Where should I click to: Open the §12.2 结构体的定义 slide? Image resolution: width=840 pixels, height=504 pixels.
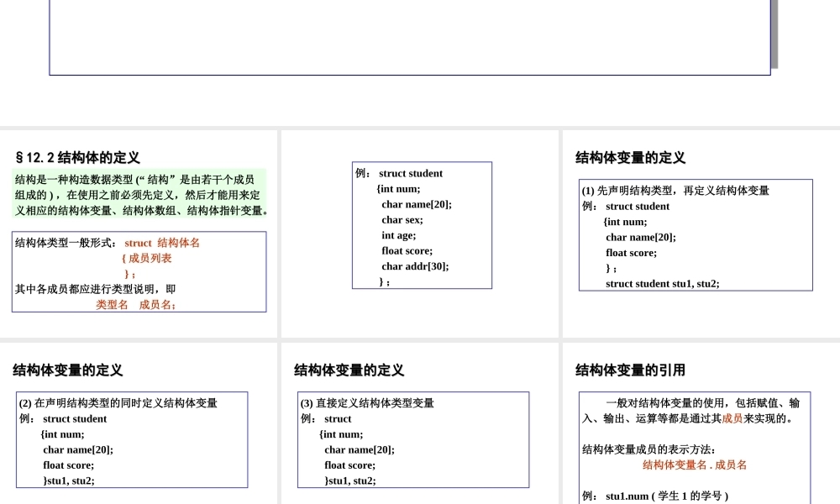click(x=139, y=234)
